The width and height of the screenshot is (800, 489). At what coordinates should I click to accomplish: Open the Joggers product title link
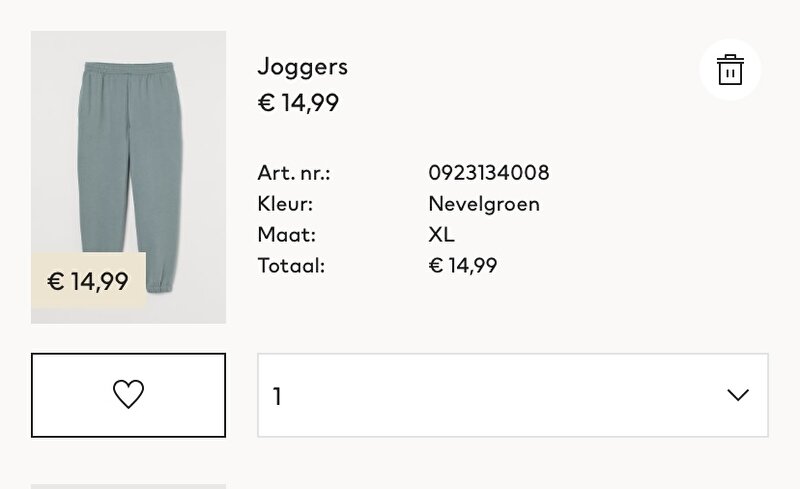click(303, 67)
